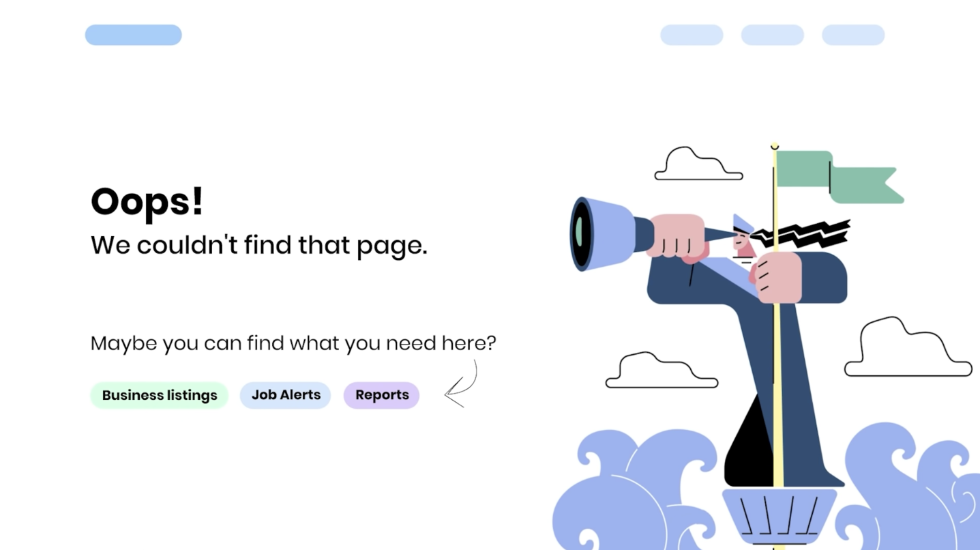Open the first header navigation placeholder
Image resolution: width=980 pixels, height=550 pixels.
[692, 35]
